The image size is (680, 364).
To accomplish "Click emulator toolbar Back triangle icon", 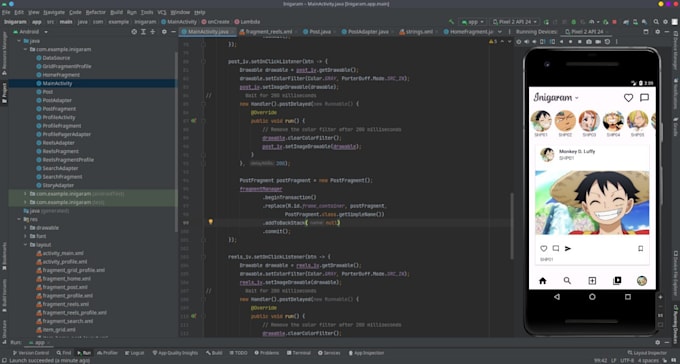I will (562, 42).
